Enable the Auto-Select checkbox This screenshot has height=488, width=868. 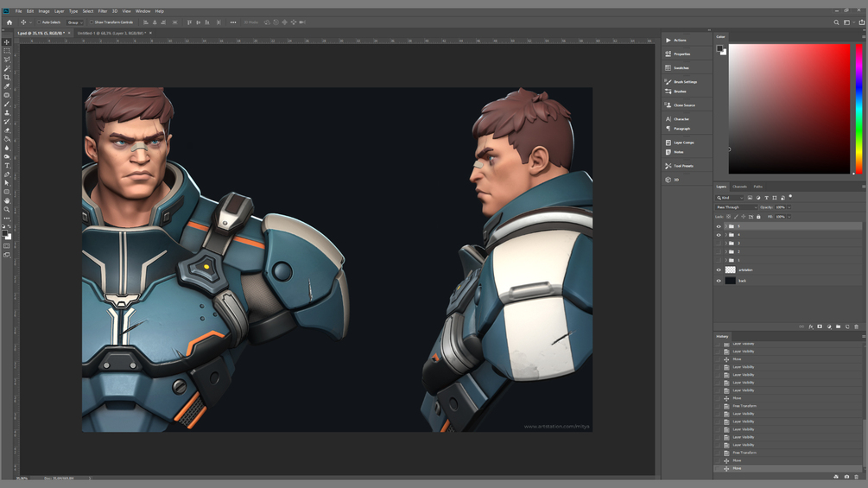(x=39, y=22)
